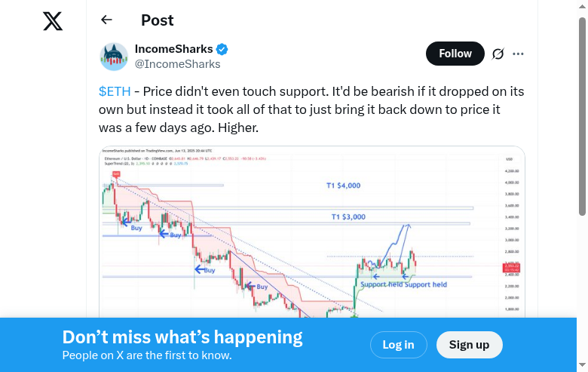Open the three-dot More menu
The width and height of the screenshot is (588, 372).
click(518, 54)
